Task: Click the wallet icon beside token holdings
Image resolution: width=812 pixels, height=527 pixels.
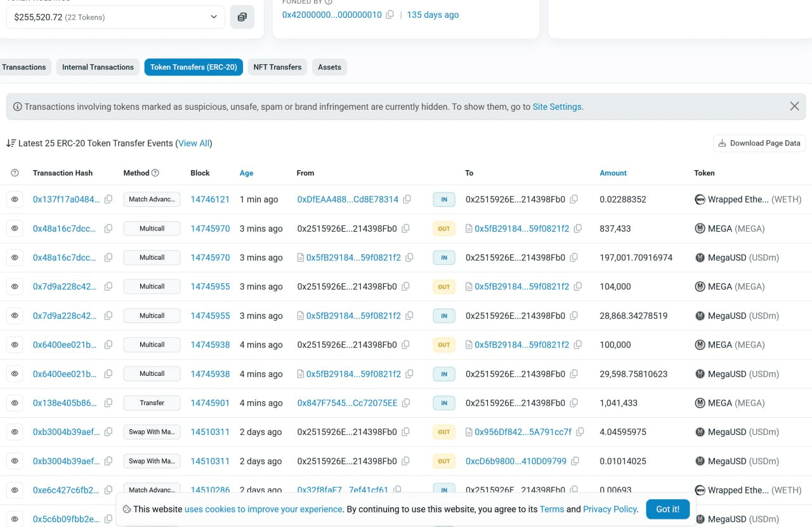Action: coord(242,17)
